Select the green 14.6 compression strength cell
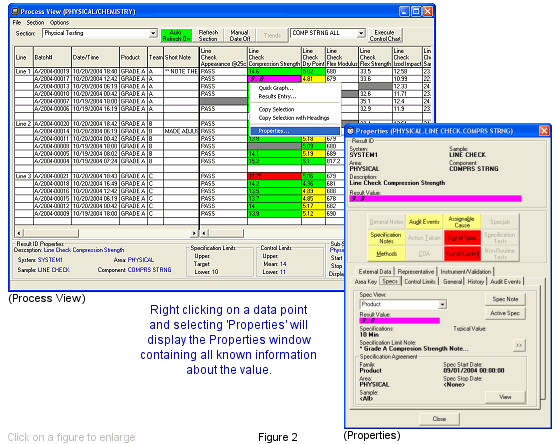Image resolution: width=559 pixels, height=444 pixels. tap(274, 71)
